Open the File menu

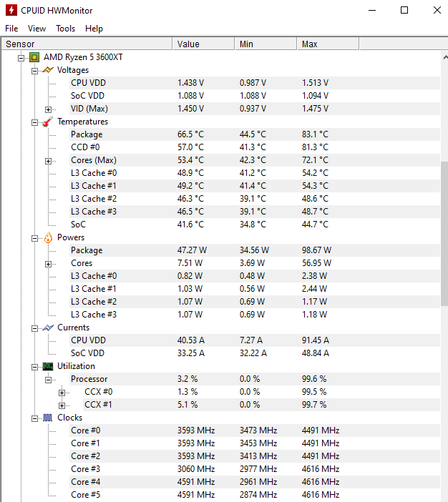pos(11,29)
